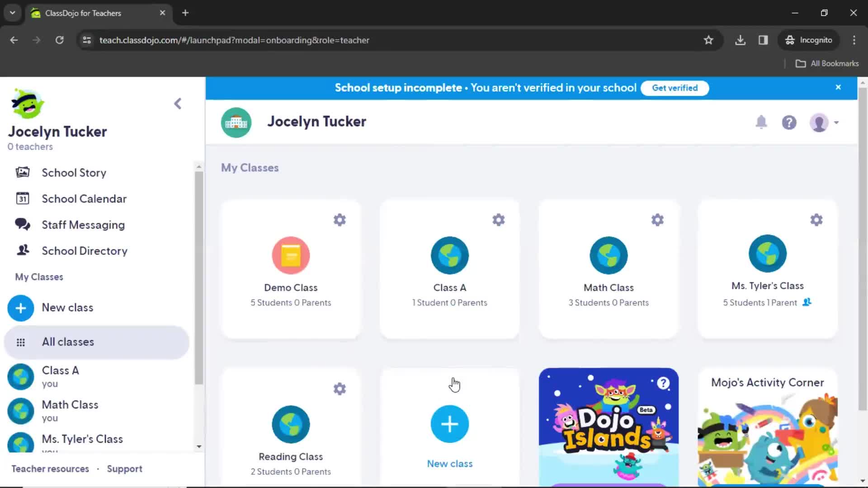Click the School Calendar sidebar icon

(23, 198)
